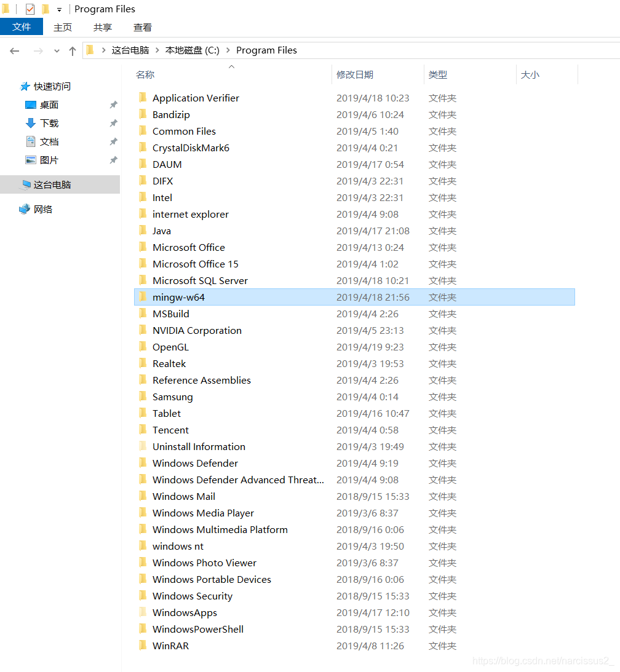The width and height of the screenshot is (620, 672).
Task: Select the Windows Media Player folder name
Action: 203,513
